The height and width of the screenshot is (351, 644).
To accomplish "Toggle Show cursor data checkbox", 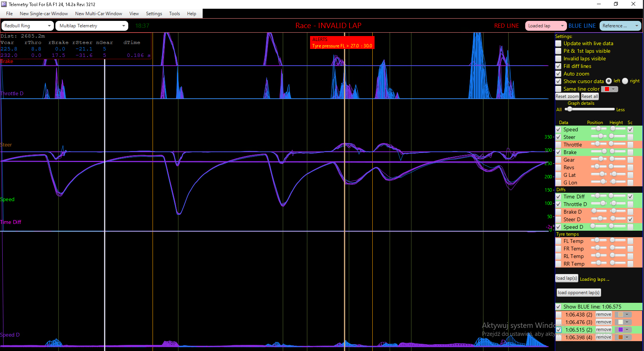I will point(558,82).
